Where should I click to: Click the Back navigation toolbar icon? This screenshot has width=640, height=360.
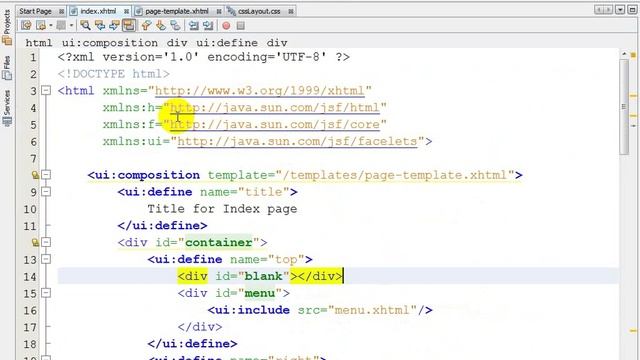pyautogui.click(x=41, y=26)
